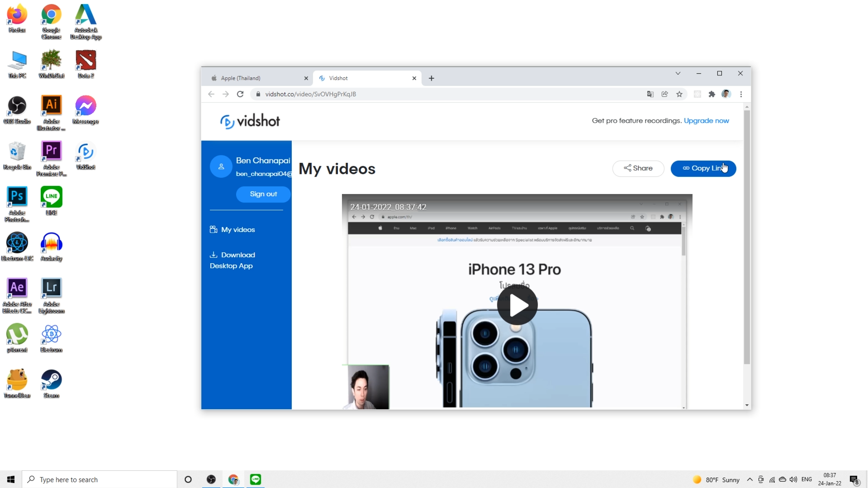
Task: Switch to Vidshot tab
Action: click(x=367, y=78)
